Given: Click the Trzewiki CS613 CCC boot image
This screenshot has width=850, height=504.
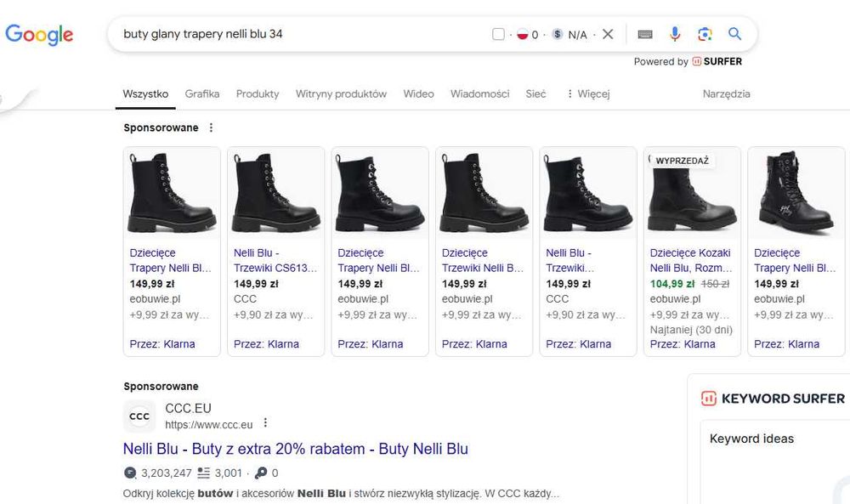Looking at the screenshot, I should point(276,193).
